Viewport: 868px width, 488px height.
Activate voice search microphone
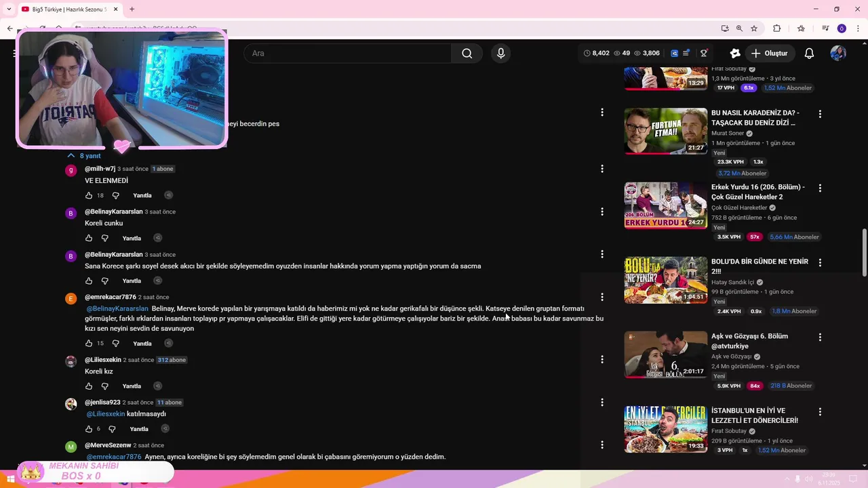[500, 54]
